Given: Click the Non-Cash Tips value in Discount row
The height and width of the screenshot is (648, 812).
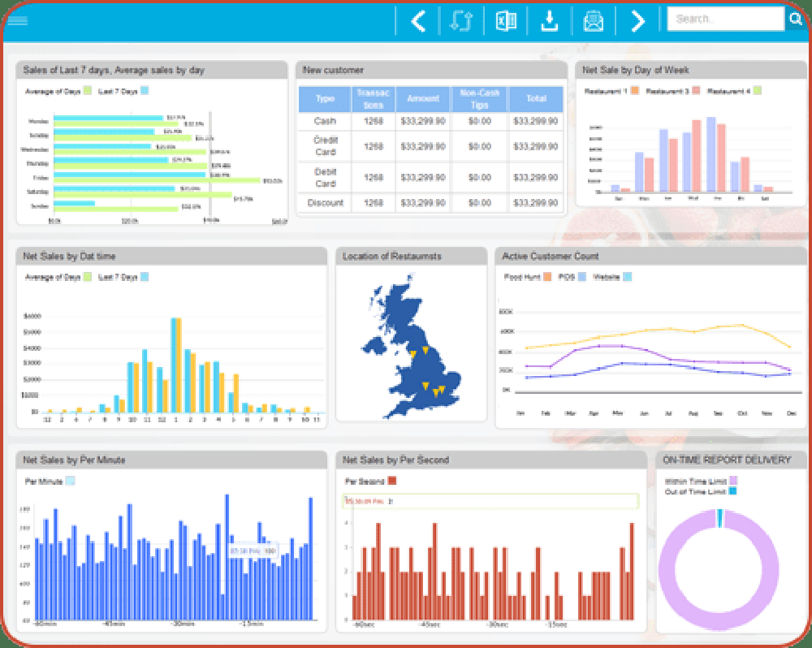Looking at the screenshot, I should click(480, 202).
